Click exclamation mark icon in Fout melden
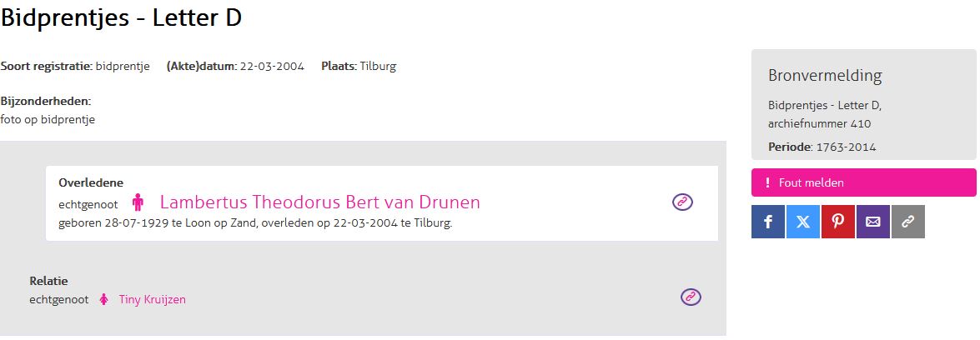The height and width of the screenshot is (340, 980). coord(767,182)
